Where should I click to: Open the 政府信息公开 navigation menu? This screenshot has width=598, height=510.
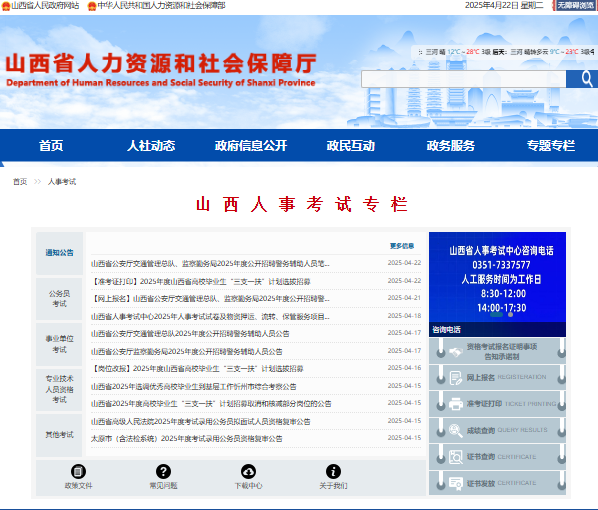(251, 145)
